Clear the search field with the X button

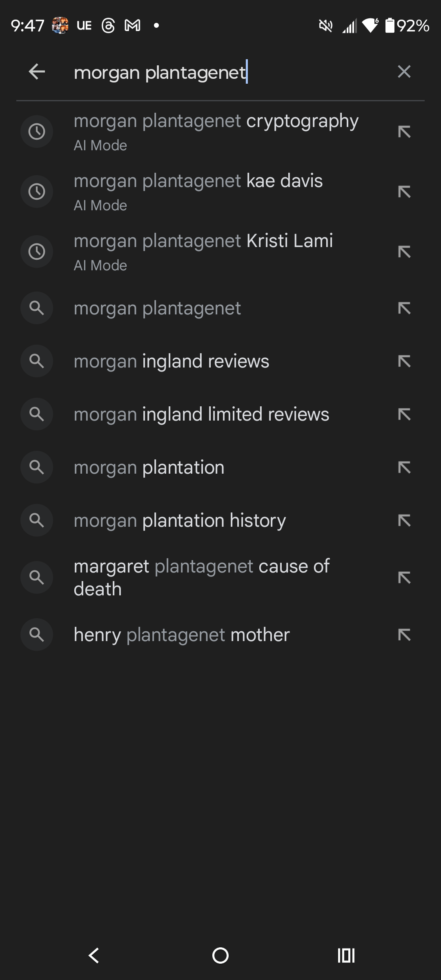coord(404,72)
